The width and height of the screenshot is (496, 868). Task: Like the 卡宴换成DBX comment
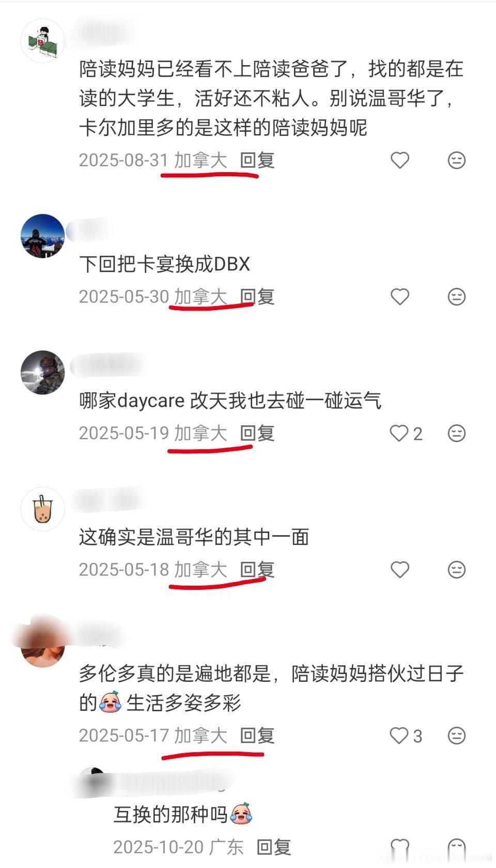tap(400, 297)
